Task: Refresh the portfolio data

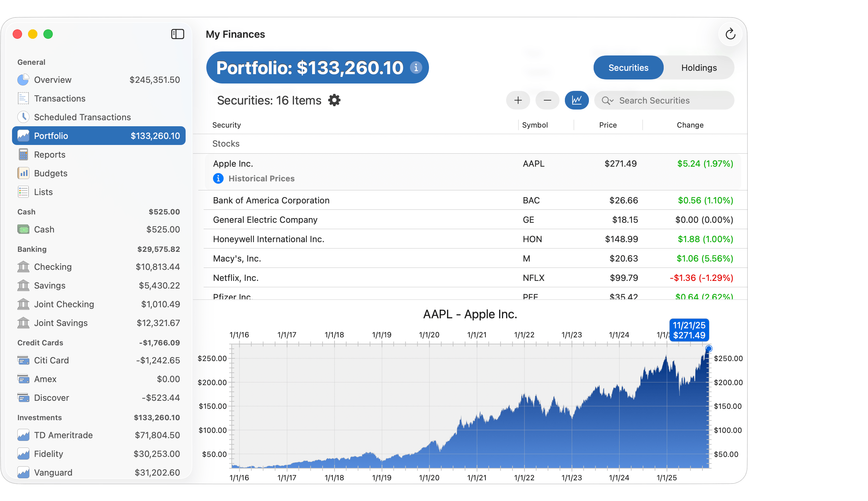Action: pyautogui.click(x=730, y=34)
